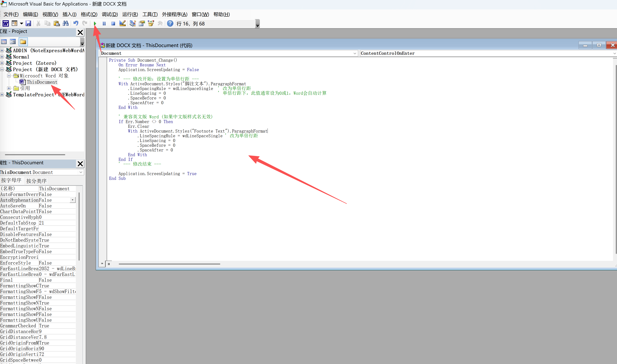Expand the 引用 references folder
Viewport: 617px width, 364px height.
pos(9,88)
